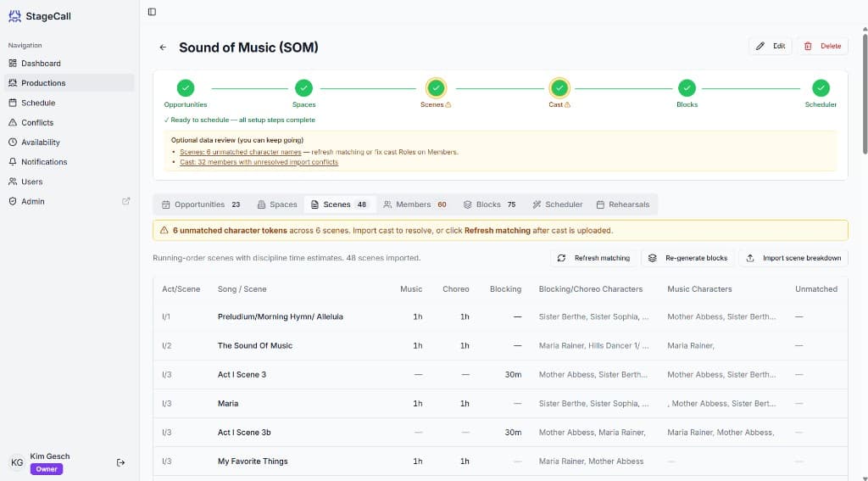
Task: Open Conflicts in sidebar navigation
Action: 69,122
